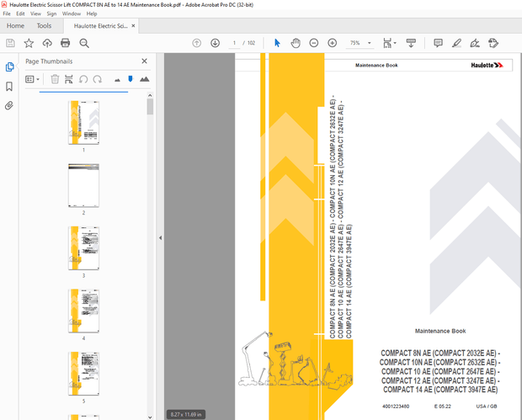The height and width of the screenshot is (420, 522).
Task: Click document number 4001223480
Action: [x=396, y=406]
